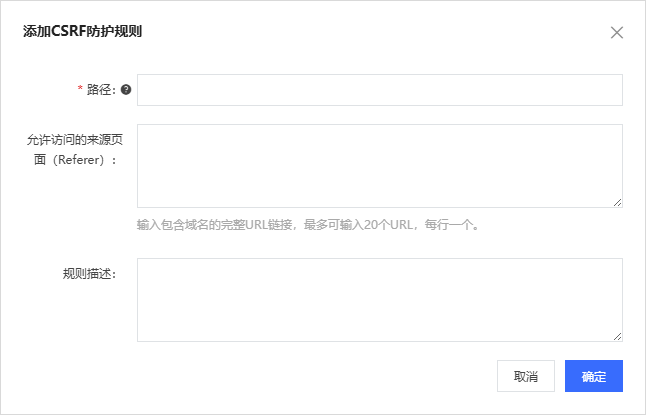Click inside the Referer source page textarea
The width and height of the screenshot is (646, 415).
tap(379, 165)
